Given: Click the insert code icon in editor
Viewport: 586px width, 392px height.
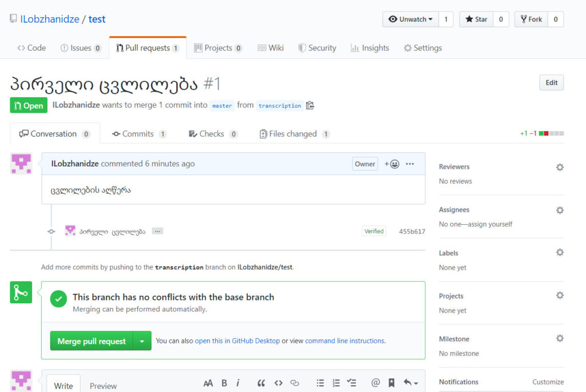Looking at the screenshot, I should (278, 383).
